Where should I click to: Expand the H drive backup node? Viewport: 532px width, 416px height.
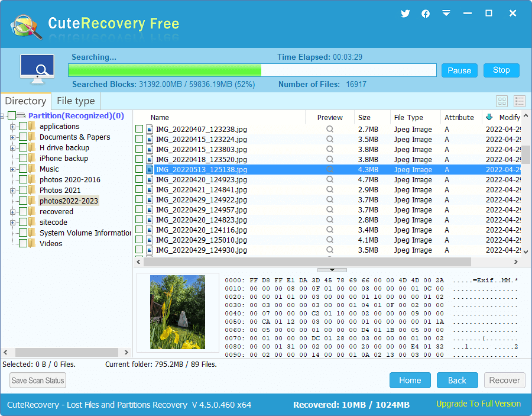tap(12, 148)
